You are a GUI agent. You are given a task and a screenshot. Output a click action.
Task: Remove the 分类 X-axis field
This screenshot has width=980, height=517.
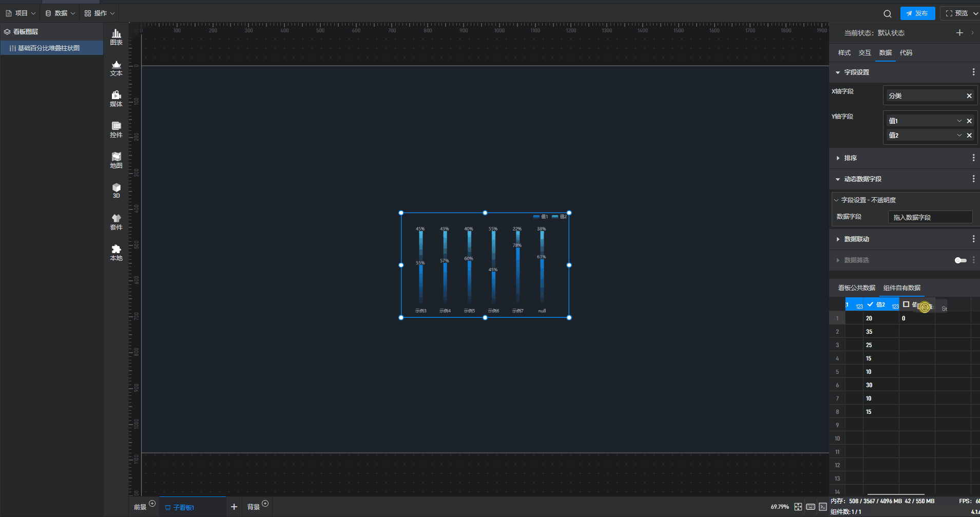[969, 96]
